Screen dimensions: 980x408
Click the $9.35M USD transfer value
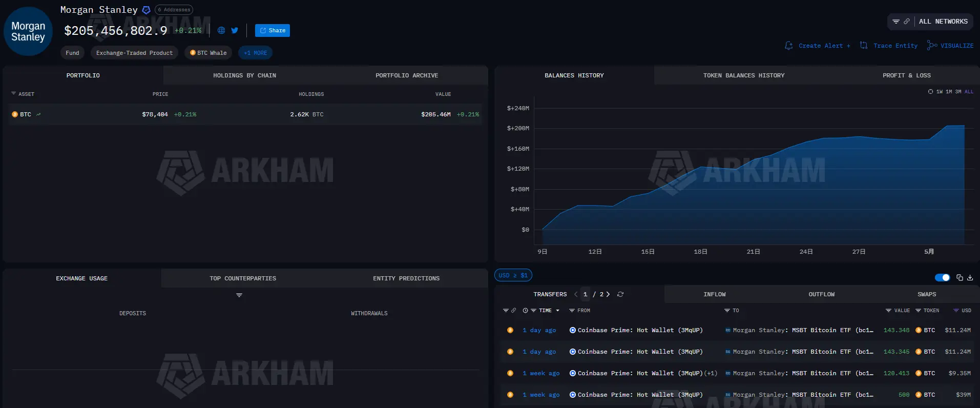tap(960, 373)
